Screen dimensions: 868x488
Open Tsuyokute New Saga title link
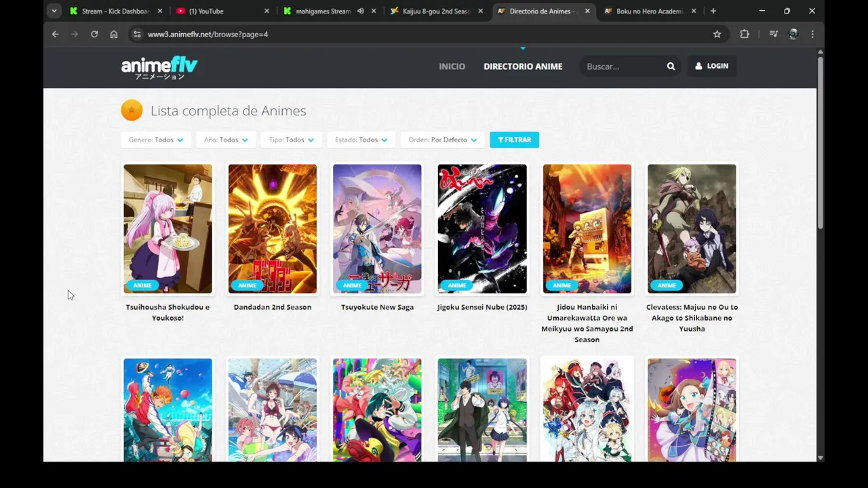pyautogui.click(x=377, y=307)
